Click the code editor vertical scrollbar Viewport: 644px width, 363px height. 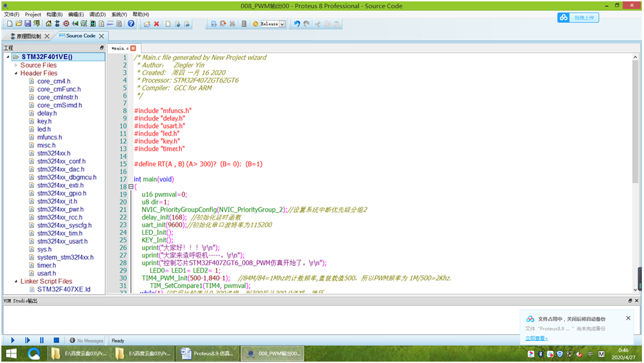(635, 122)
